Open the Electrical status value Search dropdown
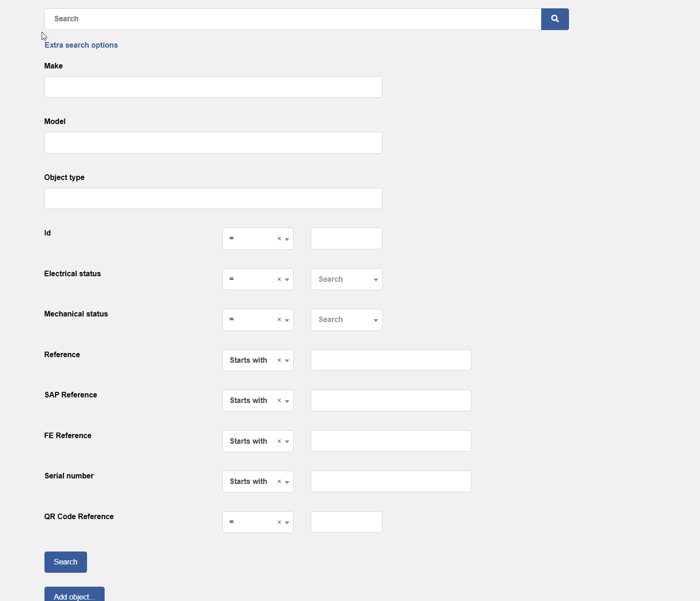 [x=346, y=279]
